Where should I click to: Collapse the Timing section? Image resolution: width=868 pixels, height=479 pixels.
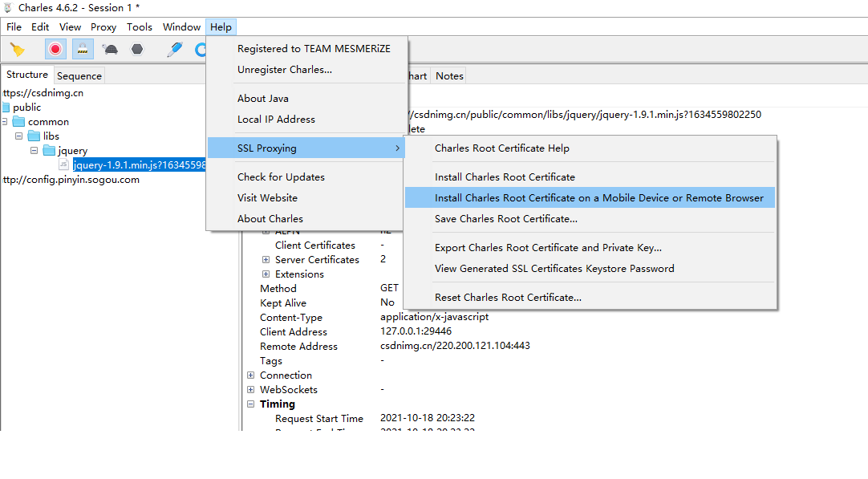250,404
